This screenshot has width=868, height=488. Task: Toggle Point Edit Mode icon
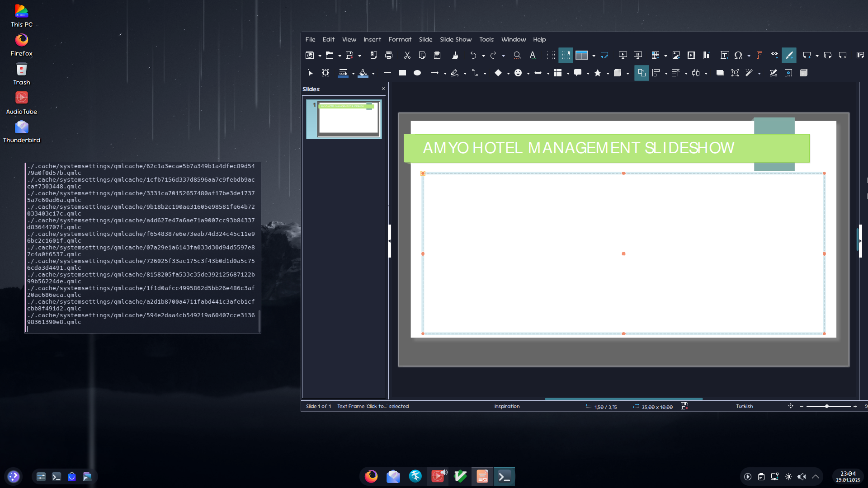click(x=773, y=73)
